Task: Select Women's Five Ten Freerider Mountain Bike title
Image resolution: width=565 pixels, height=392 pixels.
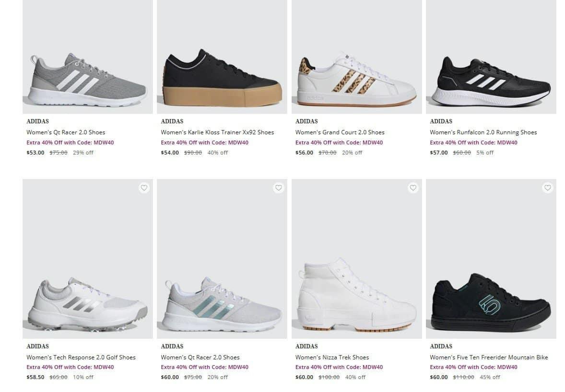Action: pyautogui.click(x=489, y=357)
